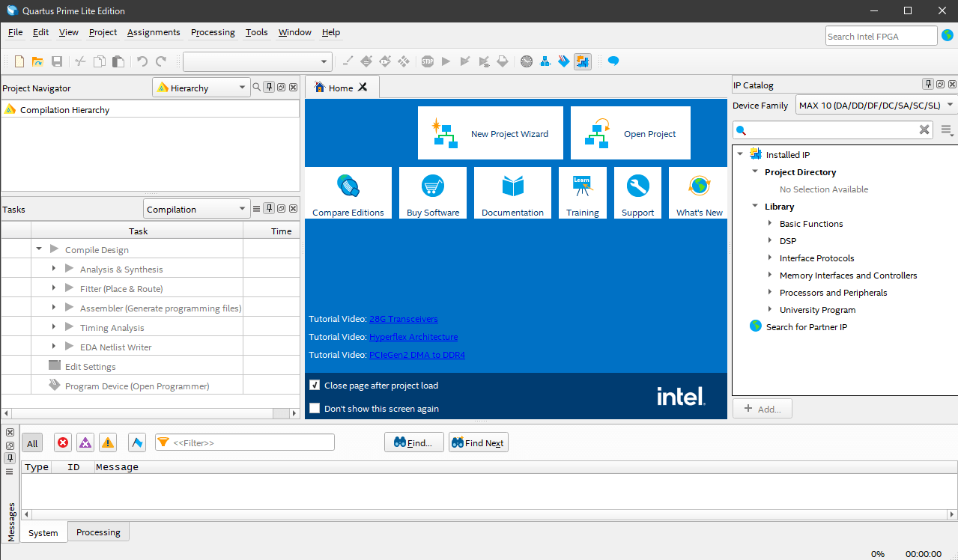
Task: Click the Open file folder toolbar icon
Action: (x=37, y=61)
